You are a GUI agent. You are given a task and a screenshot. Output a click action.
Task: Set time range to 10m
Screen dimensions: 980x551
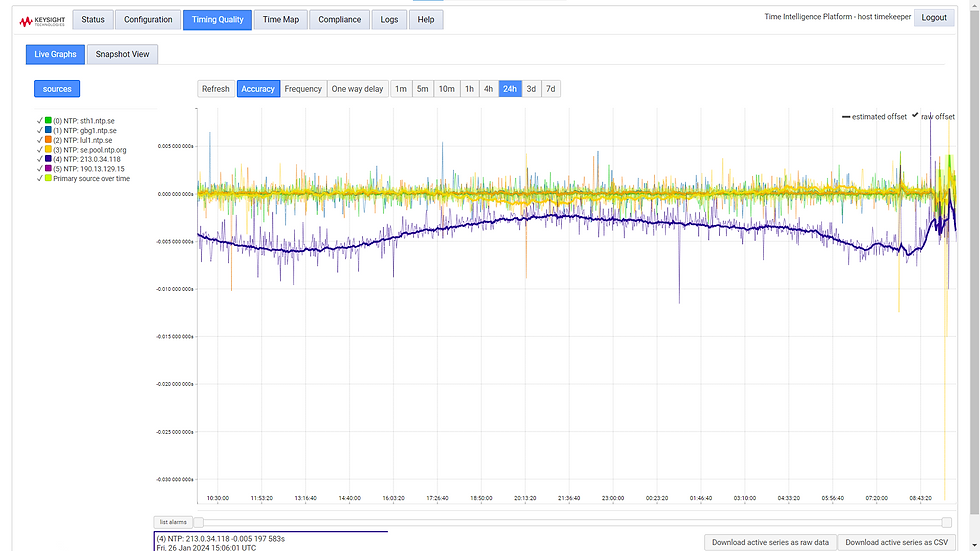446,89
